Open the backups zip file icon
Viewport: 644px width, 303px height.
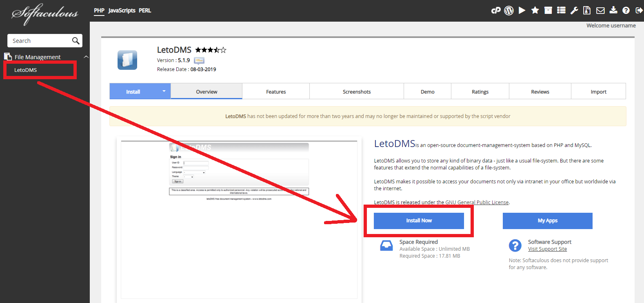pos(587,11)
